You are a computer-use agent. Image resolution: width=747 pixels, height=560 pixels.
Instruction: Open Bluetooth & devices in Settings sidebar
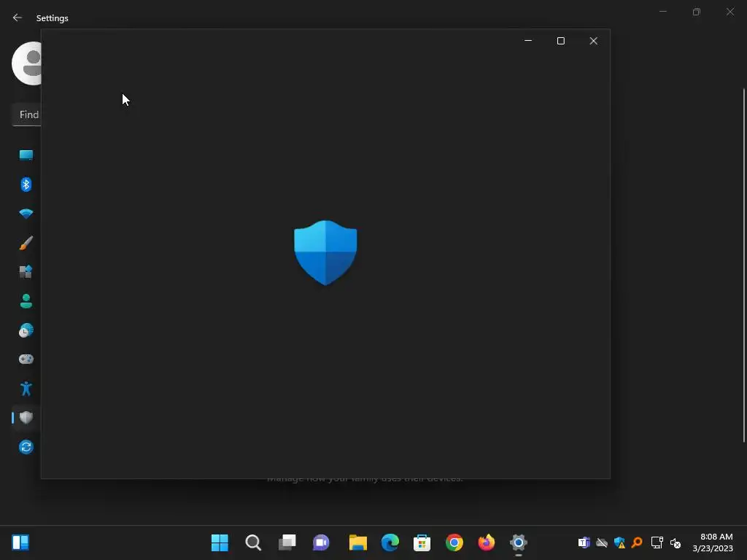[x=26, y=184]
